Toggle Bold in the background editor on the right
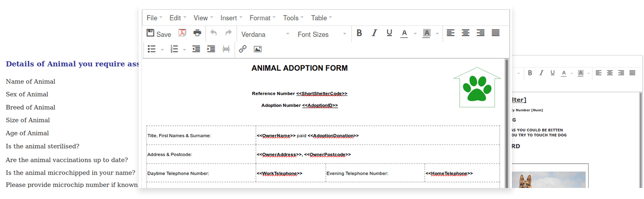The height and width of the screenshot is (199, 644). 530,73
